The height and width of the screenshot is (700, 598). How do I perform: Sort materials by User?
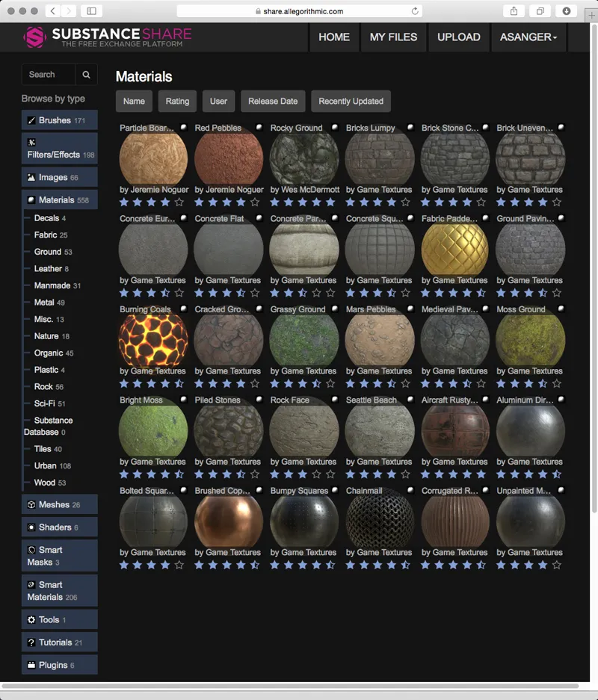(218, 102)
